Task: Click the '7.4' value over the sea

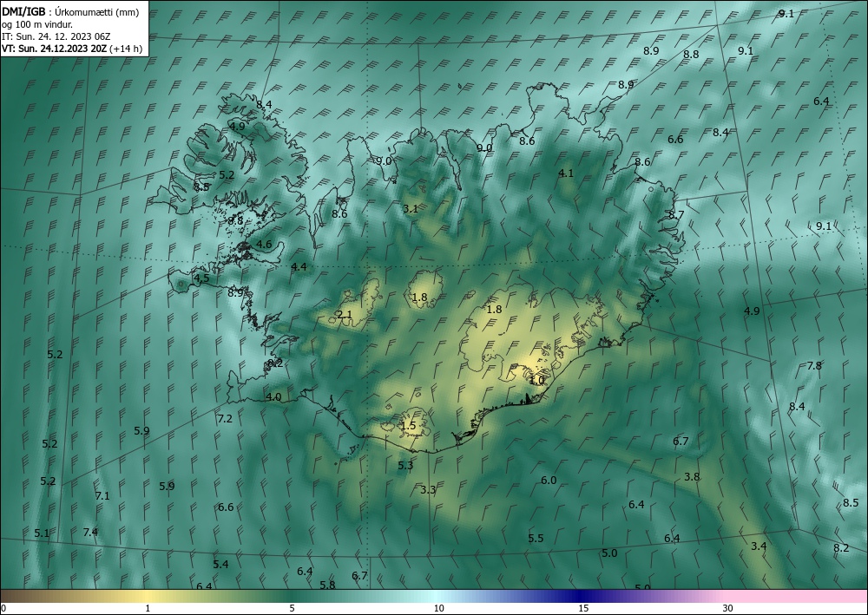Action: click(90, 532)
